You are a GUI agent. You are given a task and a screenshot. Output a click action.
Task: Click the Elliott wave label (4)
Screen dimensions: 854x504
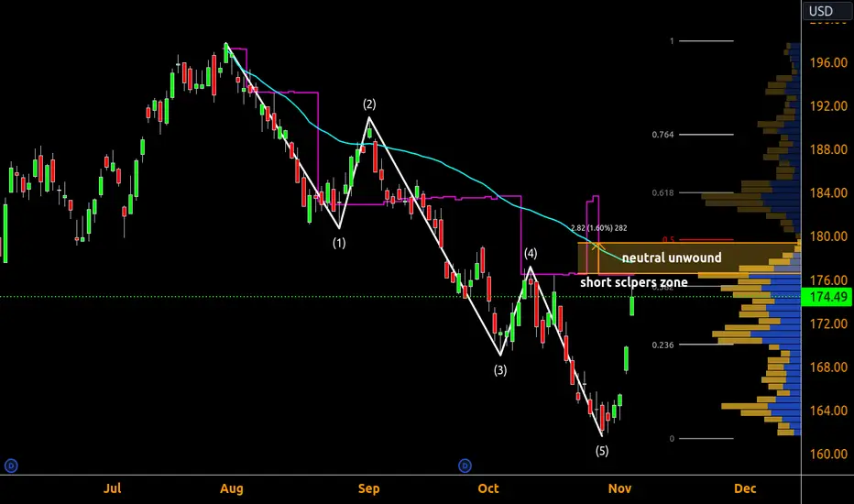531,253
